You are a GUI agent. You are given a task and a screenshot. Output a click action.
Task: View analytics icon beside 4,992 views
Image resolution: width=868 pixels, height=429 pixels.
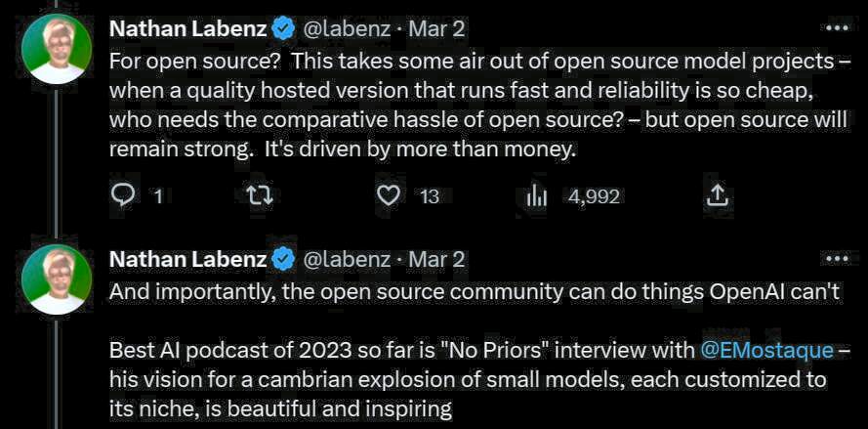[x=536, y=196]
